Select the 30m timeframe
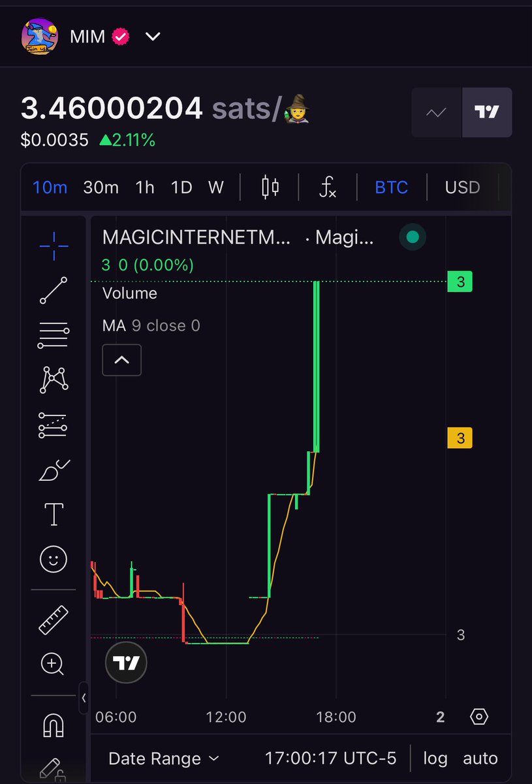This screenshot has width=532, height=784. click(101, 188)
